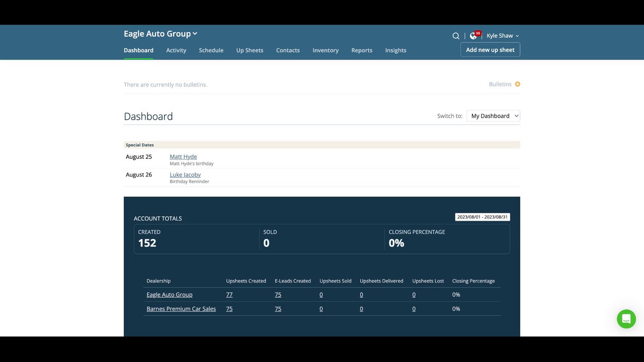Open the Barnes Premium Car Sales link
The width and height of the screenshot is (644, 362).
point(181,309)
